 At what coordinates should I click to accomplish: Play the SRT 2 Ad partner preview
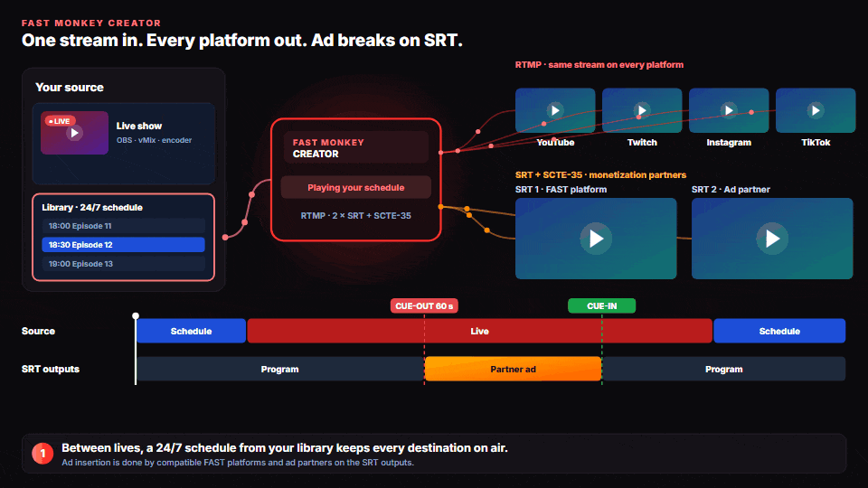click(772, 239)
